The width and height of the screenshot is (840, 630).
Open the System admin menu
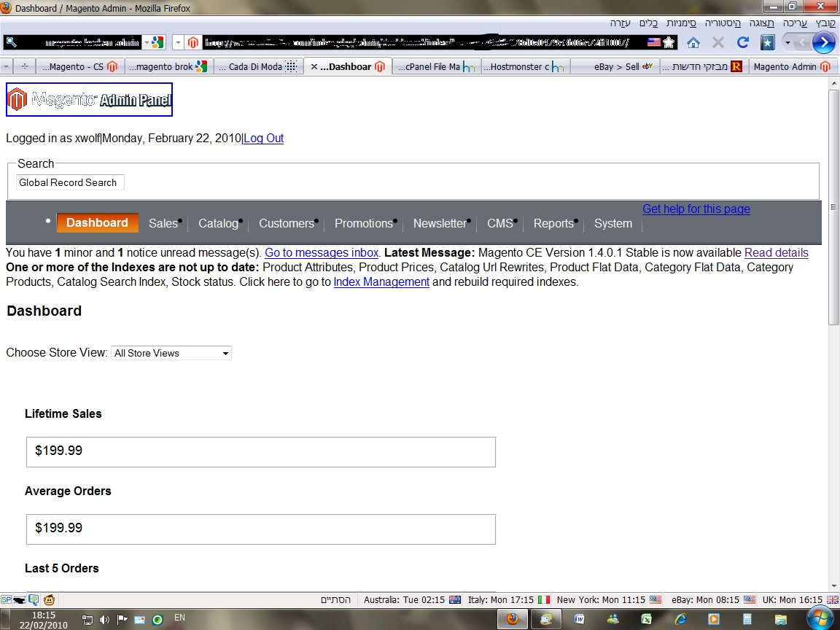point(612,223)
